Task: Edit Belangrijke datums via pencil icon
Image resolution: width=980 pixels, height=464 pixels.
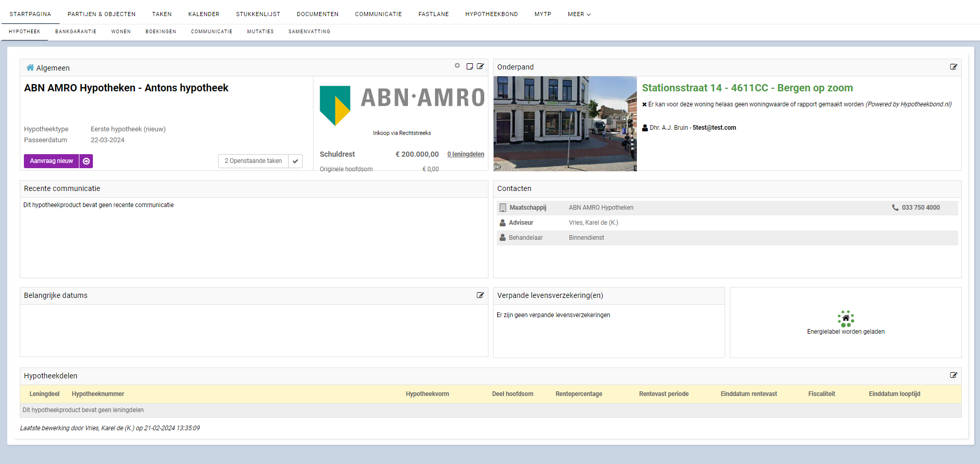Action: (x=480, y=295)
